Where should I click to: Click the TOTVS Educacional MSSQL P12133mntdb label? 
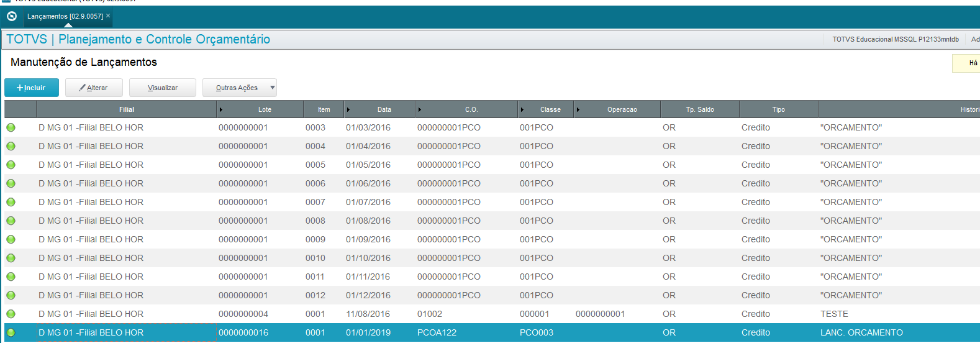coord(896,39)
